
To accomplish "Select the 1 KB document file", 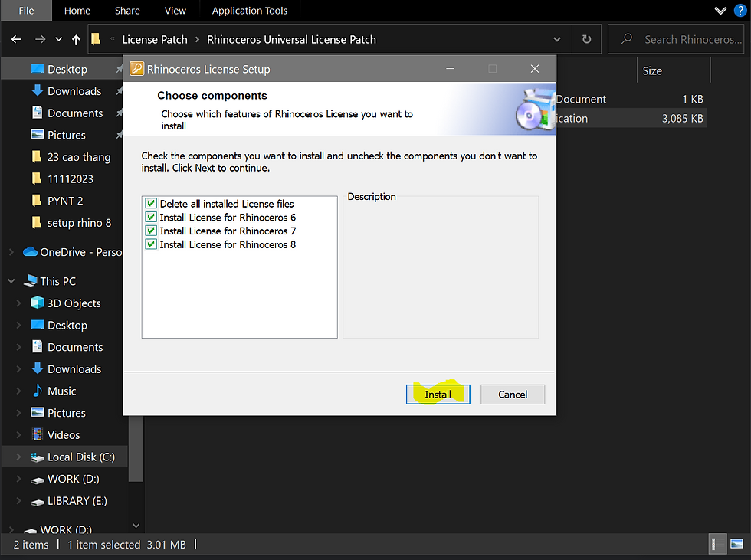I will (631, 99).
